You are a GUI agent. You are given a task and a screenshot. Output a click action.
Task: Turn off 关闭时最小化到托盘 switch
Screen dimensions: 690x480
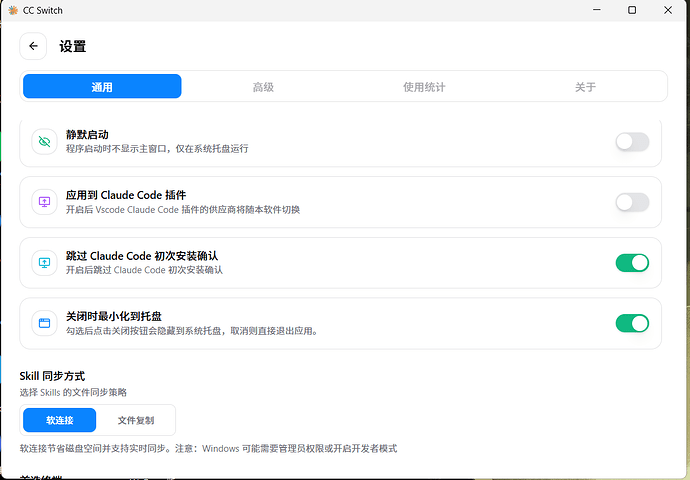[632, 323]
